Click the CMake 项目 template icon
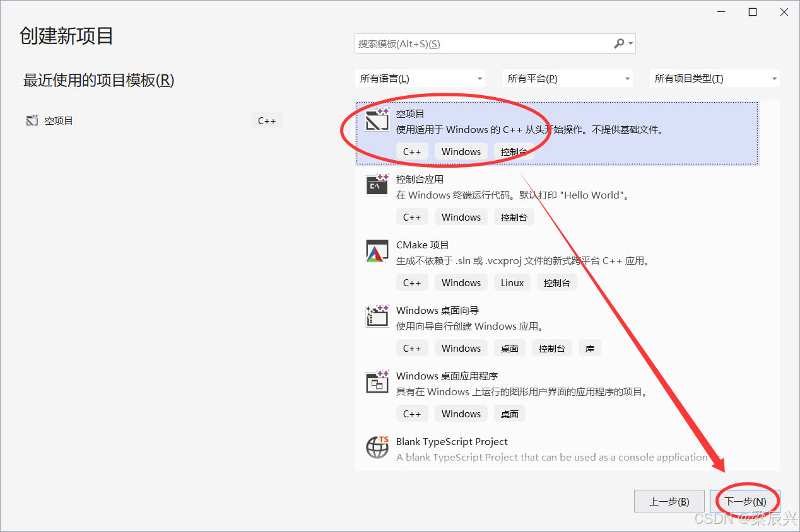This screenshot has height=532, width=800. pyautogui.click(x=377, y=251)
